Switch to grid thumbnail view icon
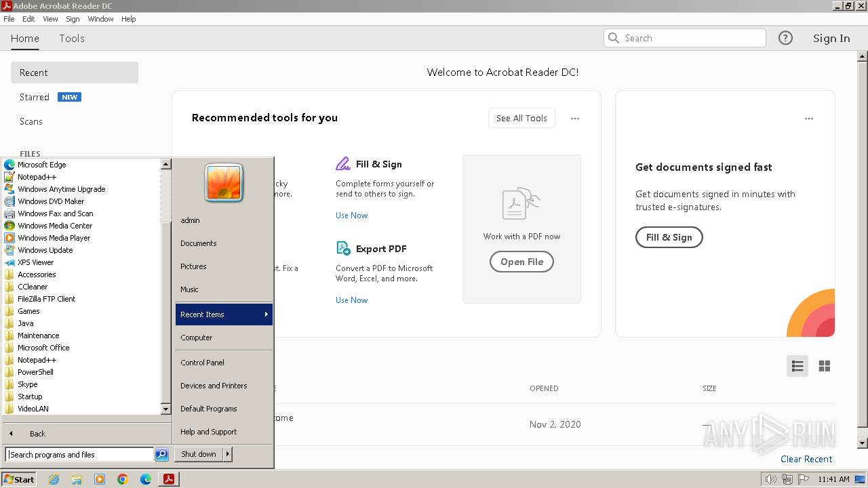The width and height of the screenshot is (868, 488). (x=825, y=366)
